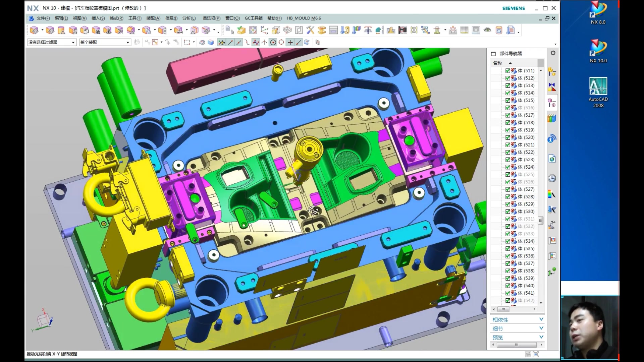Open the 没有选择过滤器 selection filter dropdown
The image size is (644, 362).
[x=52, y=42]
